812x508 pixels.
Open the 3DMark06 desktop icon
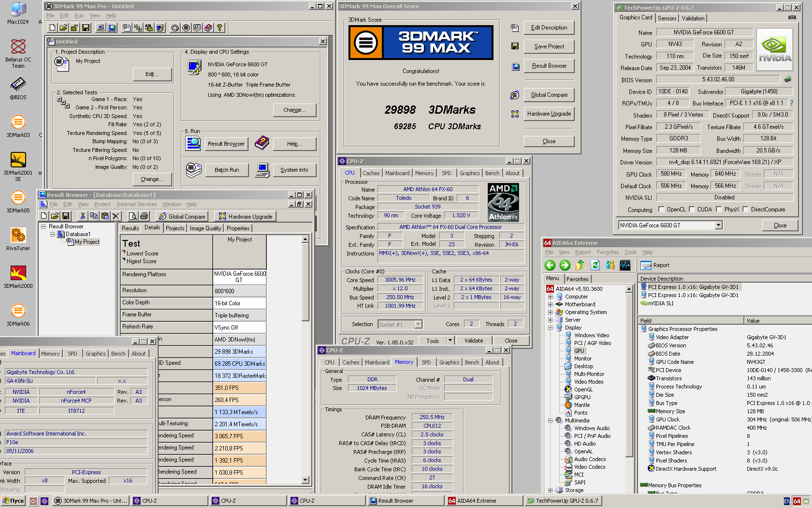pyautogui.click(x=18, y=315)
